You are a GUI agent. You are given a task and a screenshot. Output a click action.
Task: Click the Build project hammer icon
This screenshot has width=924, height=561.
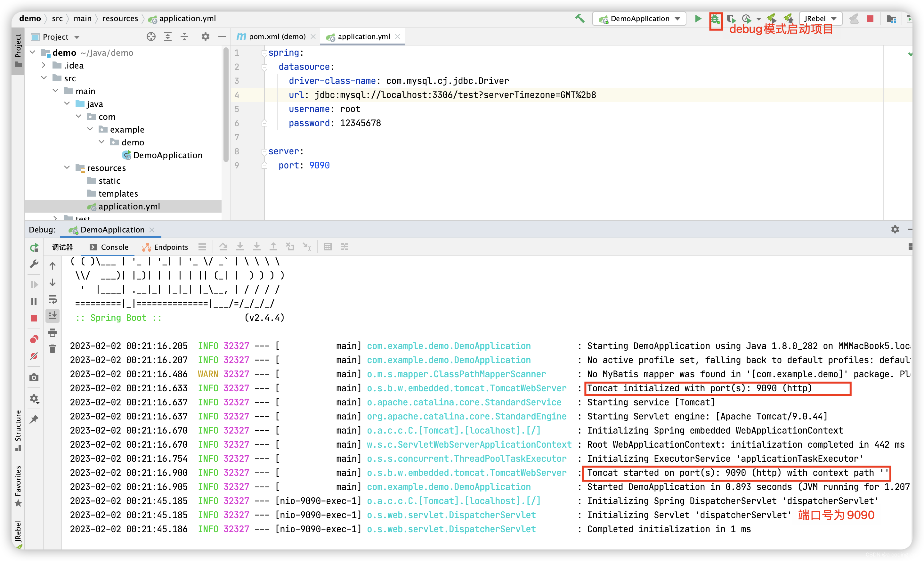(x=580, y=19)
